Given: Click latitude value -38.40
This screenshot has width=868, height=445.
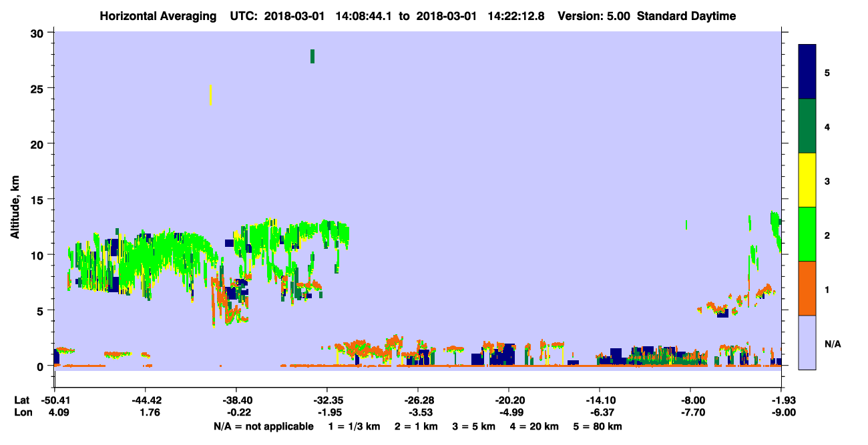Looking at the screenshot, I should coord(236,400).
